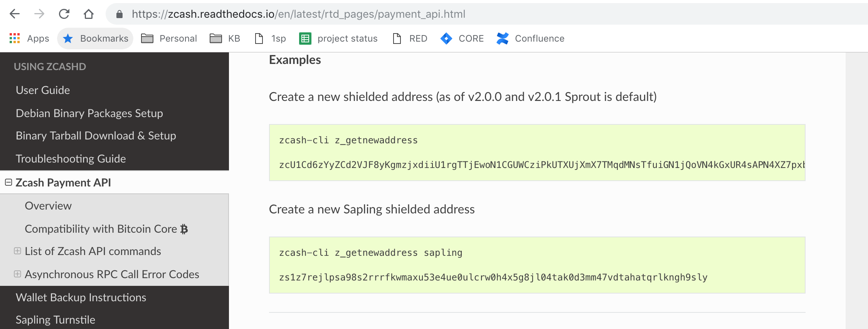
Task: Open the Sapling Turnstile page
Action: pyautogui.click(x=55, y=319)
